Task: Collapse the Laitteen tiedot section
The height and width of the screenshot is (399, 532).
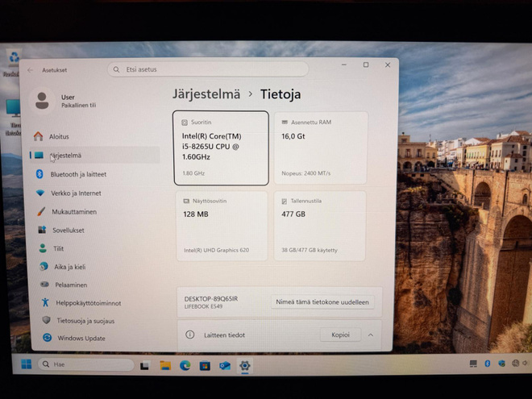Action: coord(371,335)
